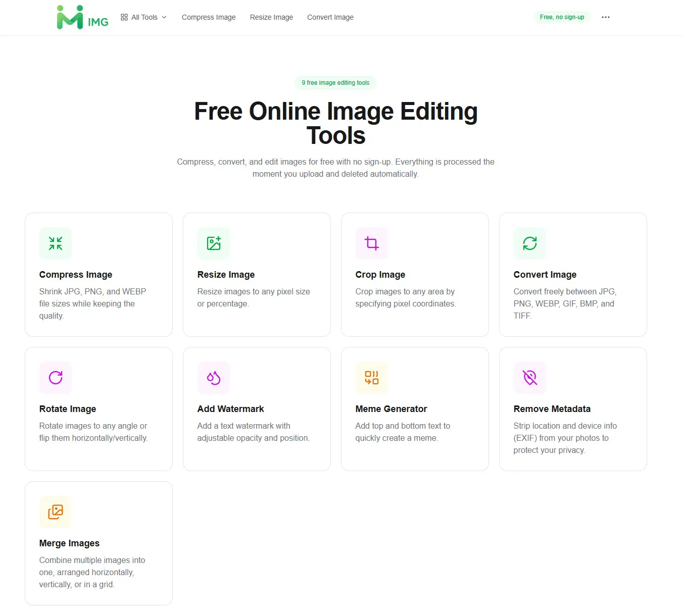Click 'Resize images to any pixel size' text

(254, 297)
